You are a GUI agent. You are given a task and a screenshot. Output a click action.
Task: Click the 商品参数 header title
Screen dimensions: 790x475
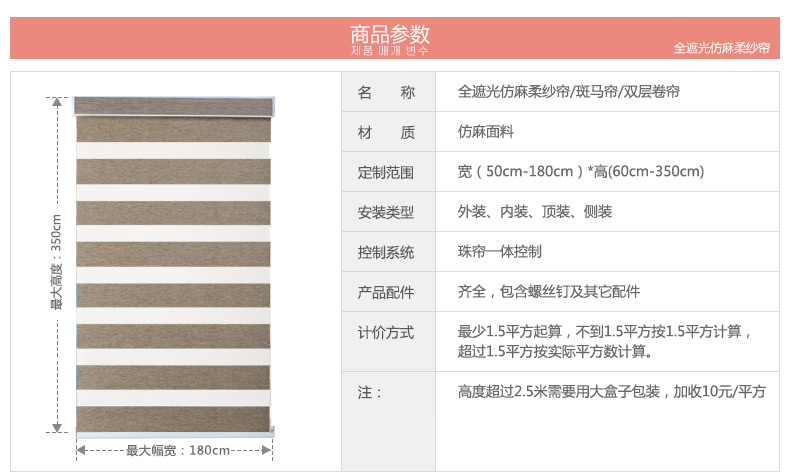click(x=390, y=34)
